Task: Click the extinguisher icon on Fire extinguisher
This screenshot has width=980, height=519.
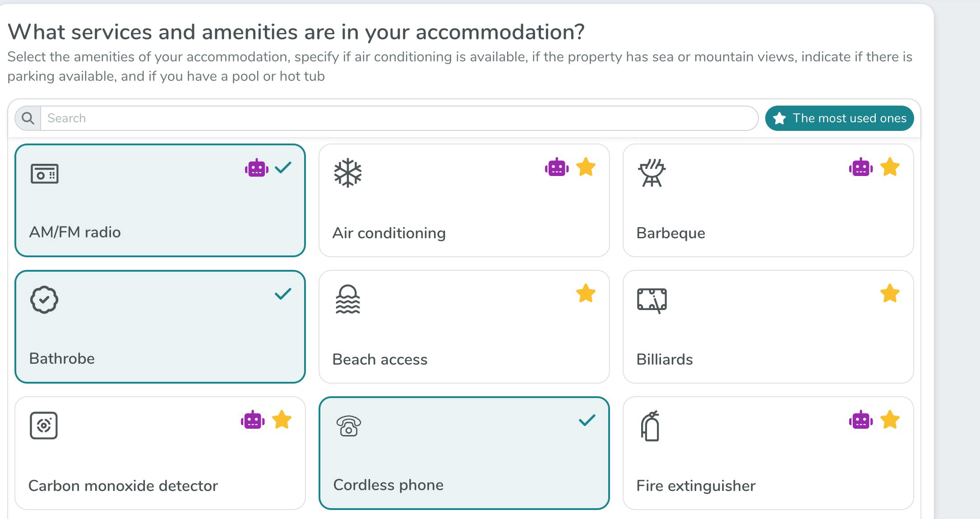Action: tap(650, 426)
